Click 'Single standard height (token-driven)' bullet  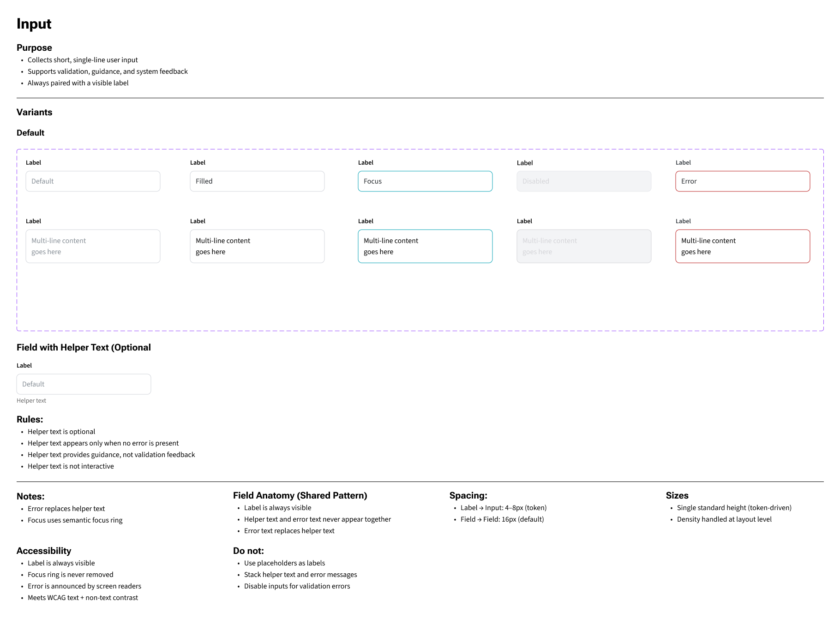point(734,508)
